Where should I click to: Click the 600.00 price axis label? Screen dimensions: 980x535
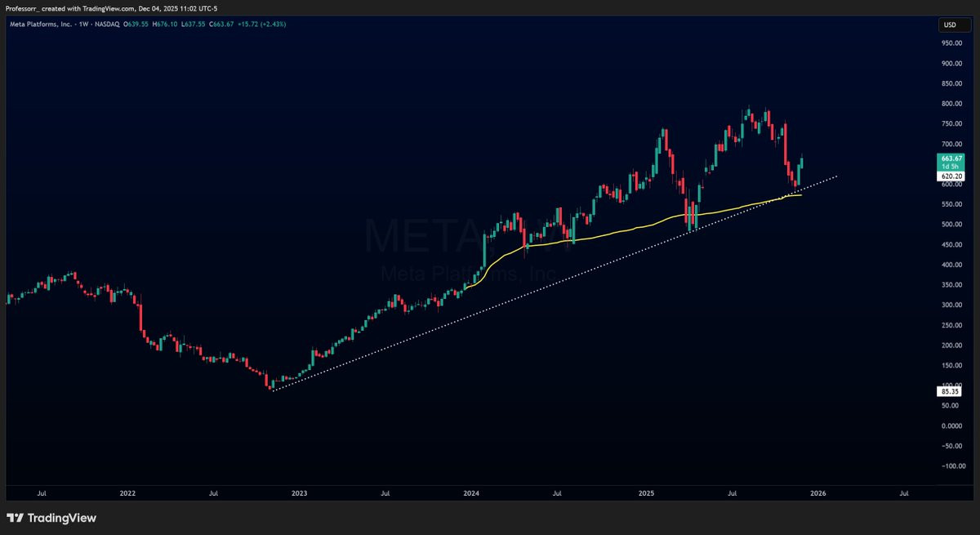951,185
